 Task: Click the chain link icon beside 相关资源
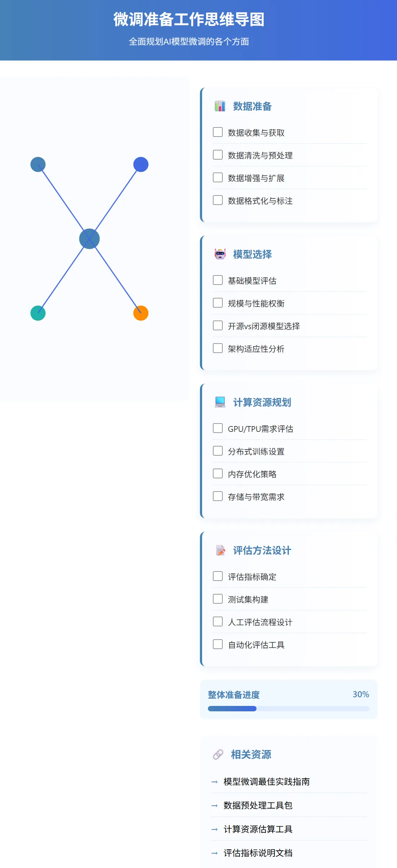pyautogui.click(x=217, y=755)
